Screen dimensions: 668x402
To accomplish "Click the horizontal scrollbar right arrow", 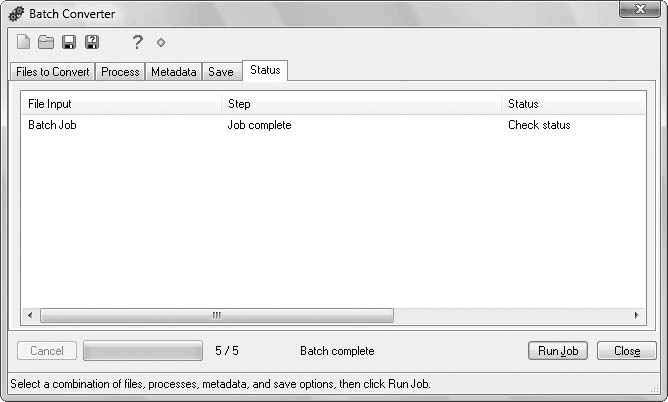I will [636, 315].
